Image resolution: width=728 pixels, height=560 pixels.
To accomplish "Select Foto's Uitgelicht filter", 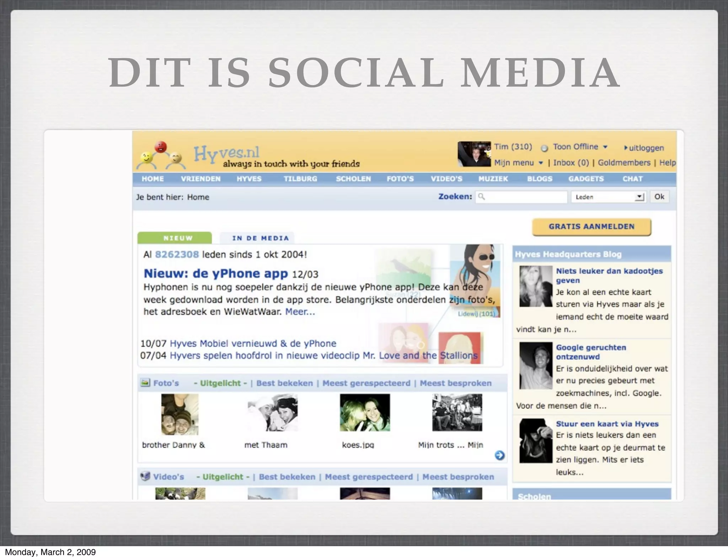I will 220,383.
